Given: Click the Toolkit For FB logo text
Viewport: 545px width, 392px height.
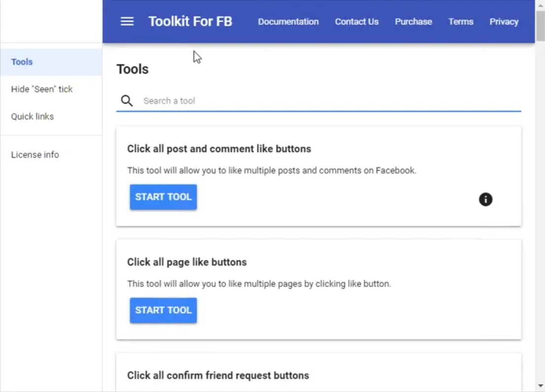Looking at the screenshot, I should click(x=190, y=21).
